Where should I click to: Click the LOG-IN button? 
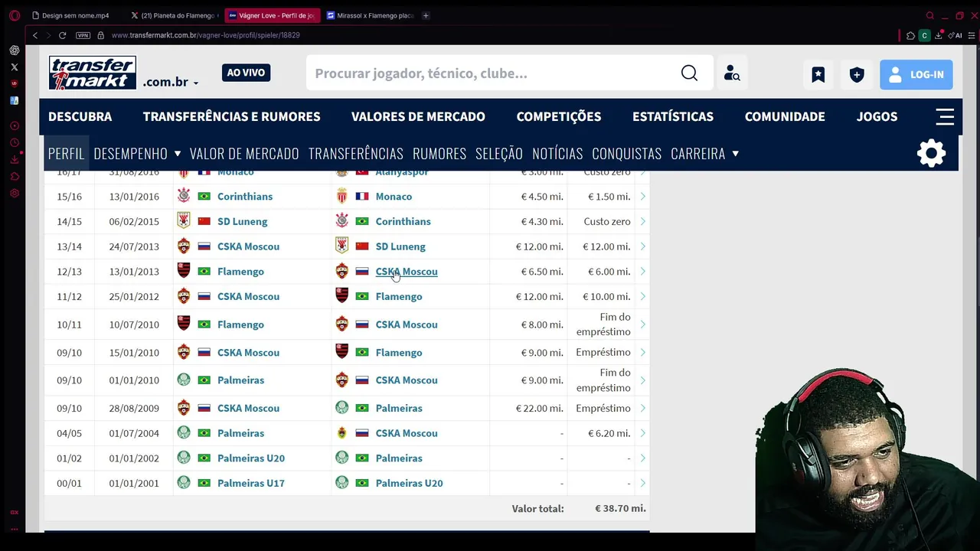[x=916, y=74]
